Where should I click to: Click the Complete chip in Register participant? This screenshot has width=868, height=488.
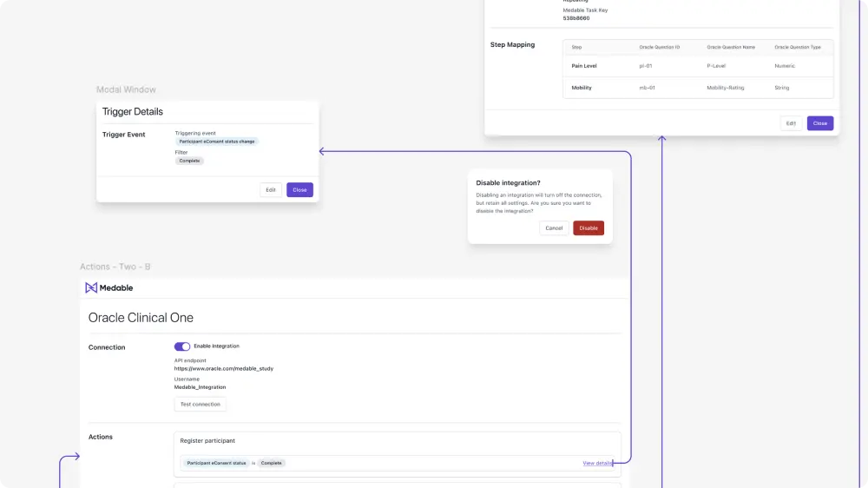[271, 463]
